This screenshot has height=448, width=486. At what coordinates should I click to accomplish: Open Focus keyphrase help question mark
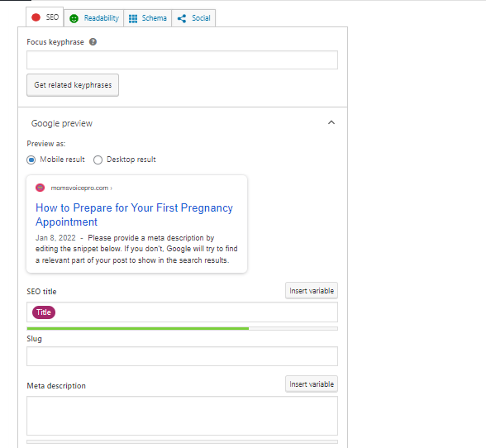[x=93, y=42]
